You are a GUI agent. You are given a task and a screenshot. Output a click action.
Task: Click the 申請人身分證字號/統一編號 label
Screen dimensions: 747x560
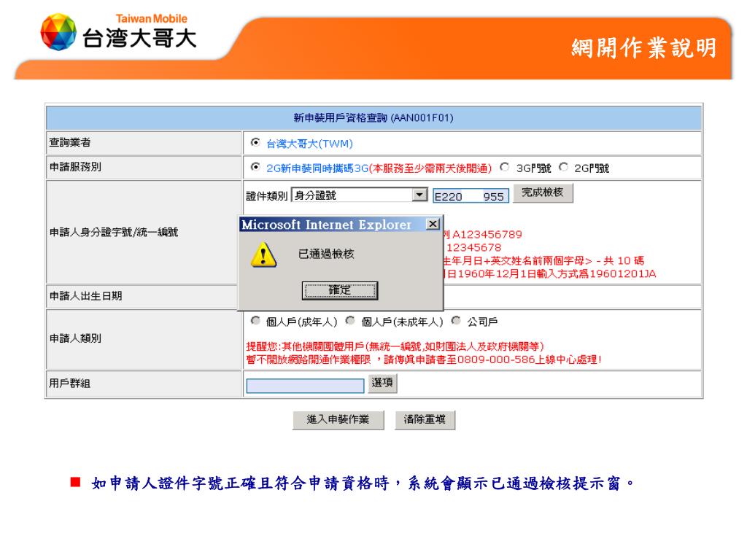114,232
